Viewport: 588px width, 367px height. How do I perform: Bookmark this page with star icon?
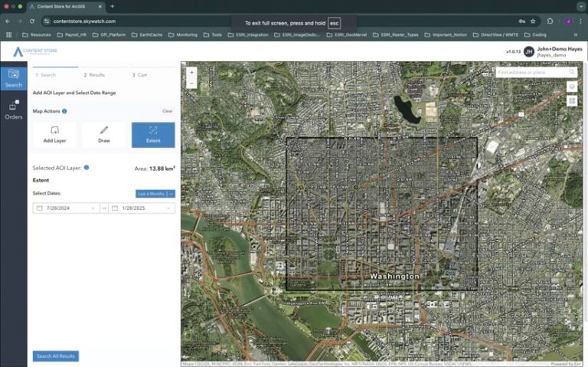pyautogui.click(x=533, y=21)
